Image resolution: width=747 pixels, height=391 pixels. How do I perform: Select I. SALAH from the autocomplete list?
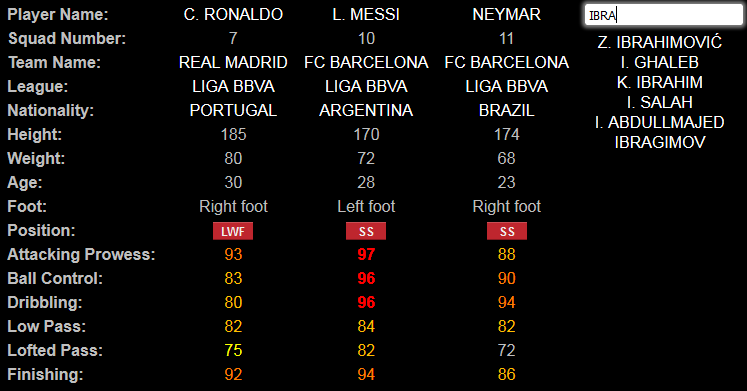click(x=660, y=102)
